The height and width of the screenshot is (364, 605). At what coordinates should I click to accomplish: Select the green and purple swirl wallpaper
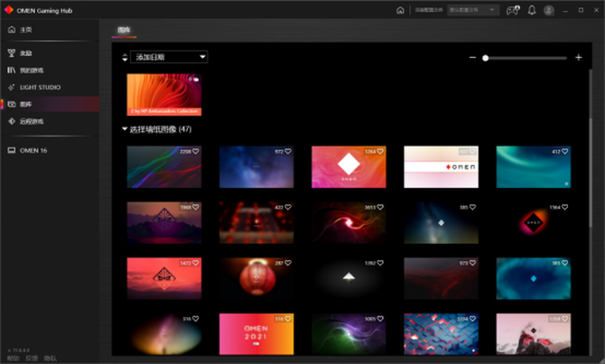(x=349, y=334)
